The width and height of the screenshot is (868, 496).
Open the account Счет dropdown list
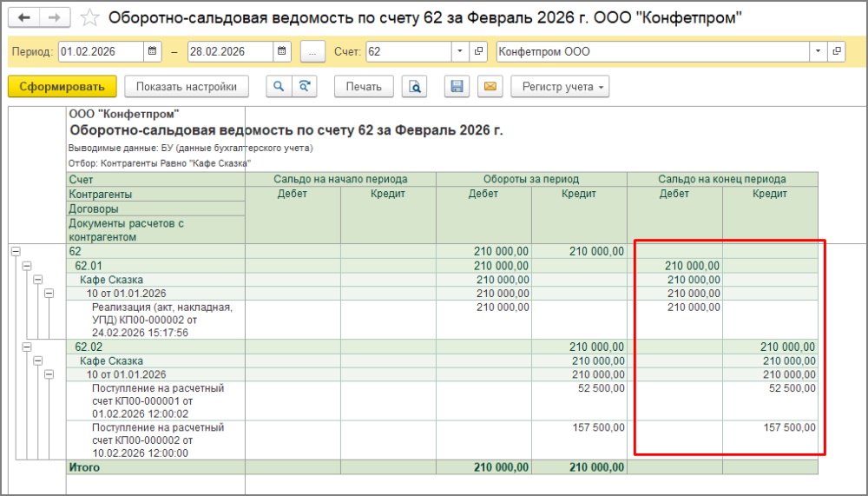[460, 51]
